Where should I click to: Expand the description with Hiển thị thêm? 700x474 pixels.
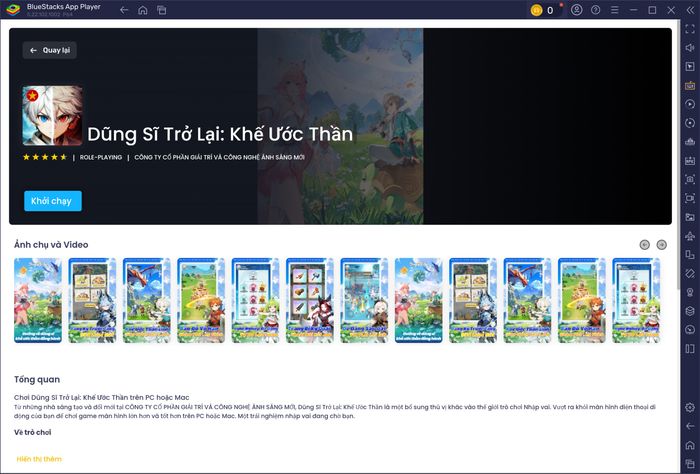39,459
